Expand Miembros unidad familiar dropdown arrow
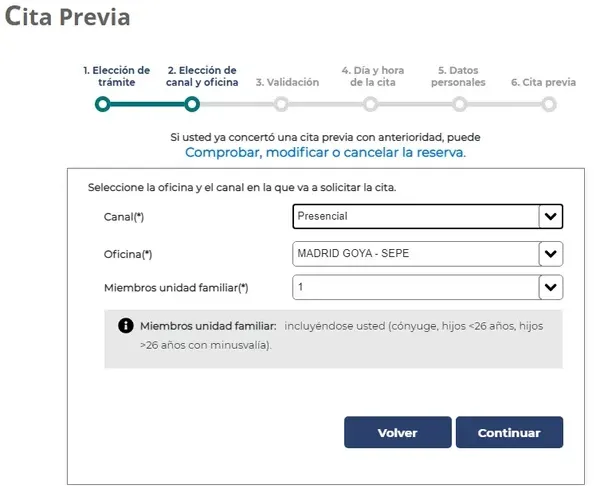This screenshot has height=486, width=600. coord(550,288)
